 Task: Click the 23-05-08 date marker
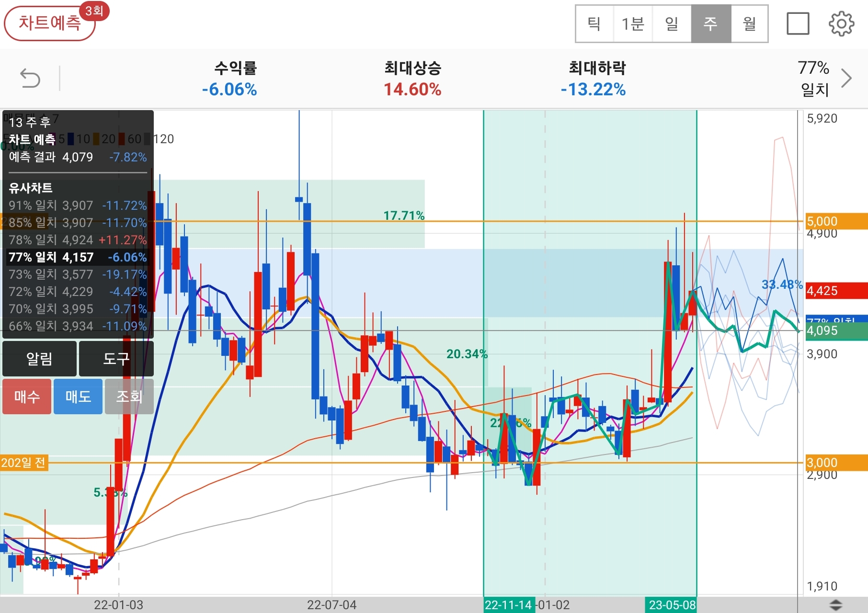[x=671, y=605]
